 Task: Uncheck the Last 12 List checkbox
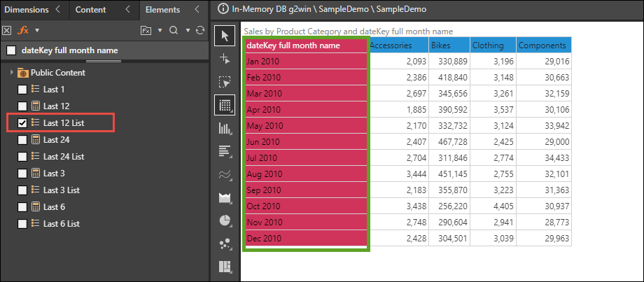[22, 123]
